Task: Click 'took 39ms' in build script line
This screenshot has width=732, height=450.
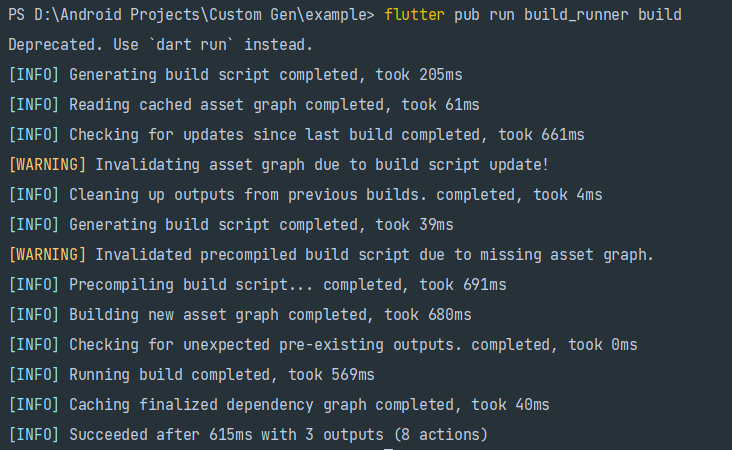Action: click(x=415, y=225)
